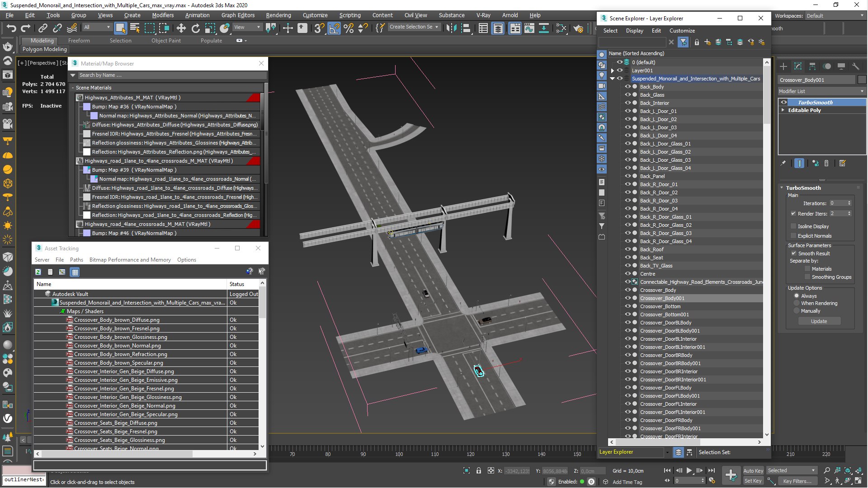Open Render Setup teapot icon
868x488 pixels.
click(578, 28)
